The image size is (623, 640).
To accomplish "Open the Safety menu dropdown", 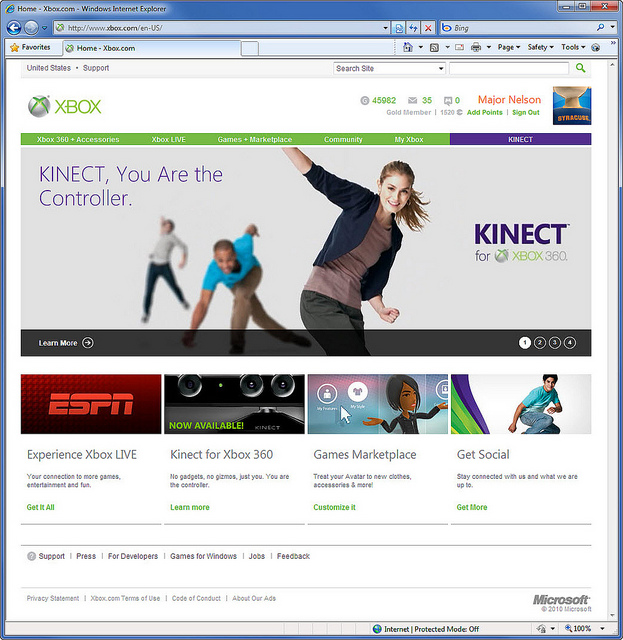I will (x=540, y=47).
